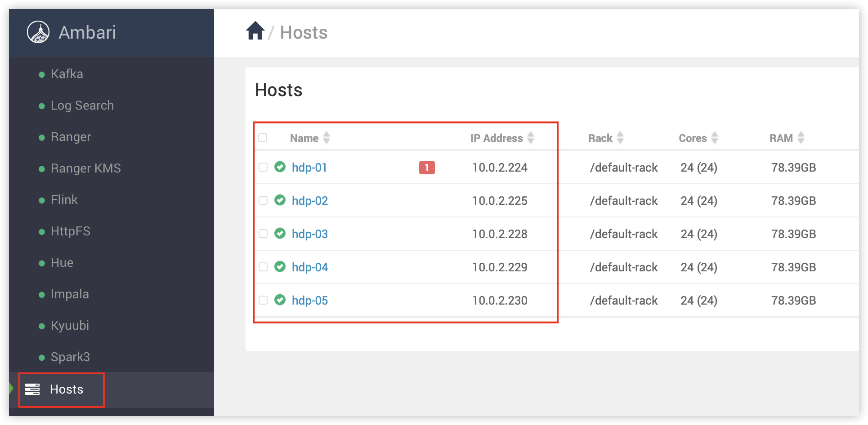Click the green check icon beside hdp-03

point(280,233)
